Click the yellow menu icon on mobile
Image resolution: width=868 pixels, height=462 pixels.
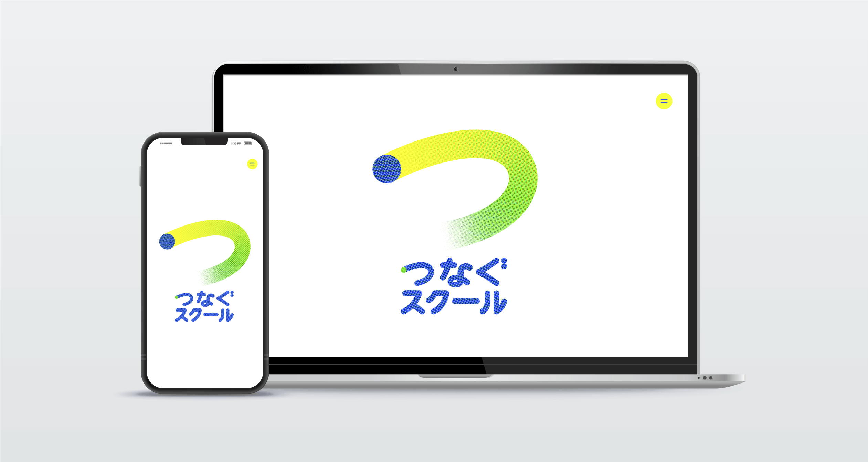251,165
